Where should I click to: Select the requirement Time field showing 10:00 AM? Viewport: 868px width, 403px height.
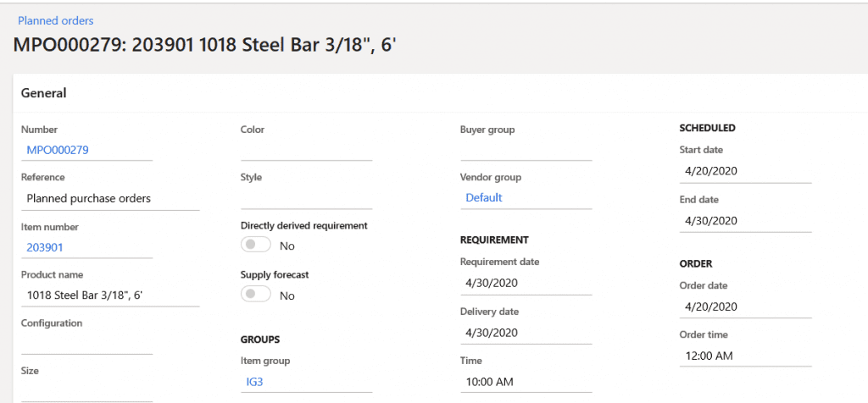coord(526,382)
